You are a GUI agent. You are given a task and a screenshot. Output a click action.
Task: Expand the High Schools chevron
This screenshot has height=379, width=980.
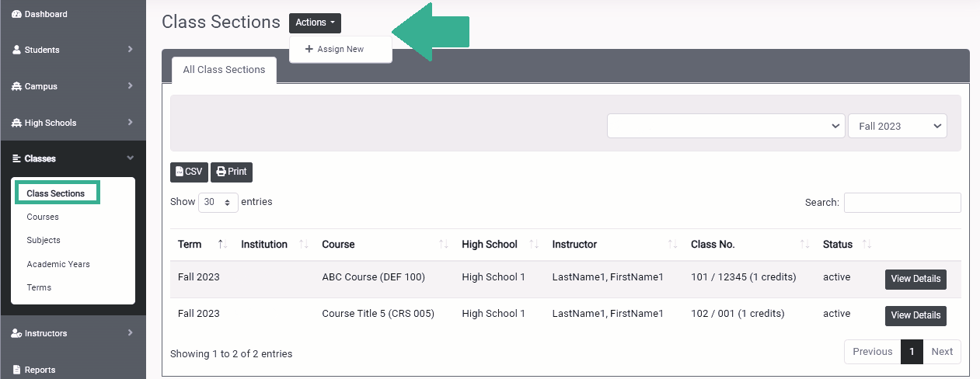click(x=131, y=123)
